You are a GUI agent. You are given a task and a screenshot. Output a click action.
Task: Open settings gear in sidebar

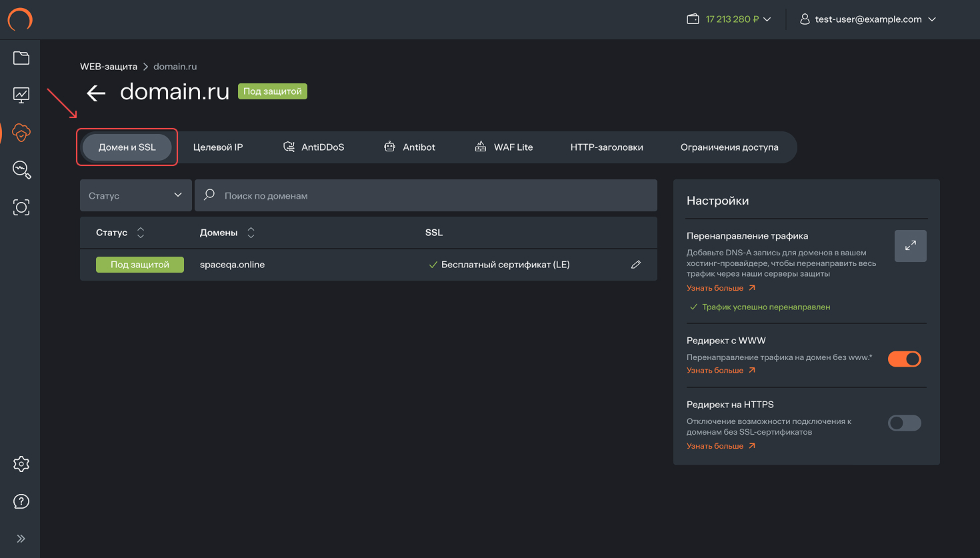tap(21, 464)
